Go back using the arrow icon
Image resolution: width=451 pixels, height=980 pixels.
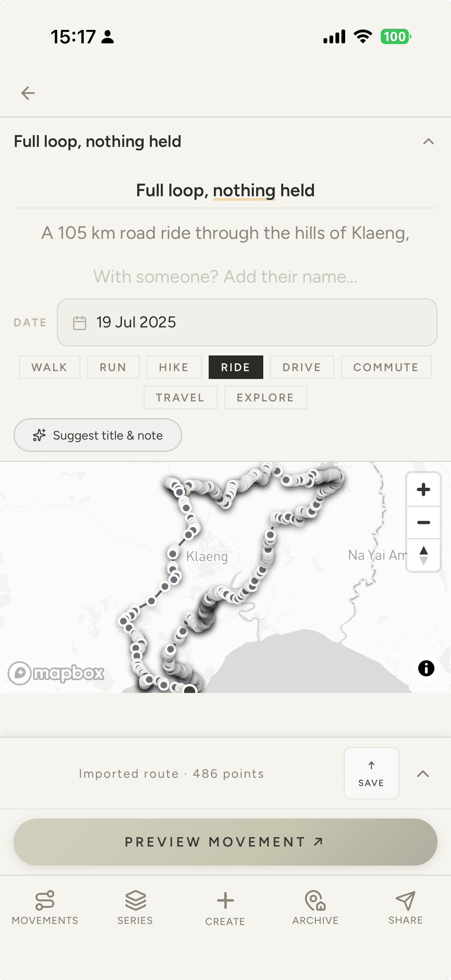28,93
